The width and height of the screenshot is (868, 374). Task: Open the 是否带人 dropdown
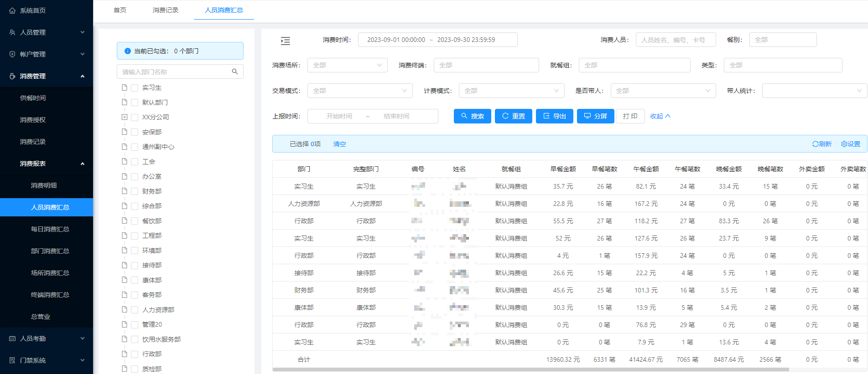[663, 91]
